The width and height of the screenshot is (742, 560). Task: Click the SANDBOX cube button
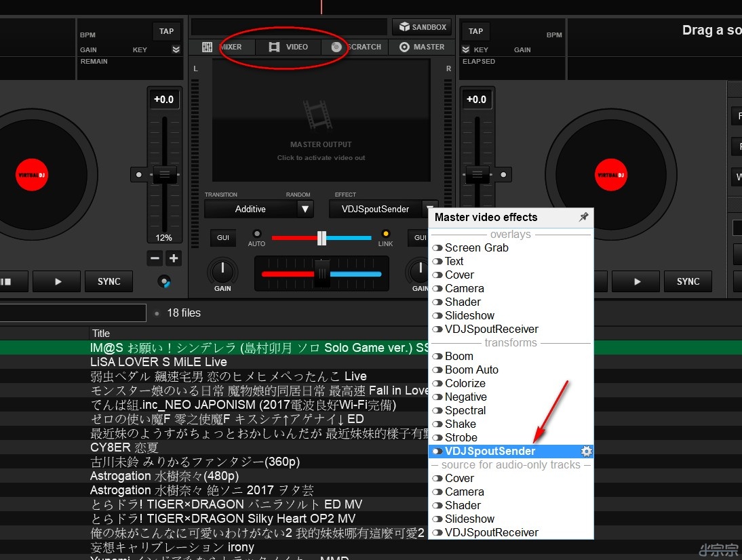[422, 27]
